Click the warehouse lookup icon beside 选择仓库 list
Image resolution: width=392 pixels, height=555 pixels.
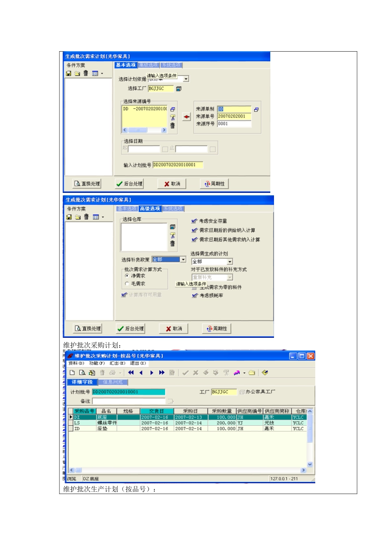[172, 227]
